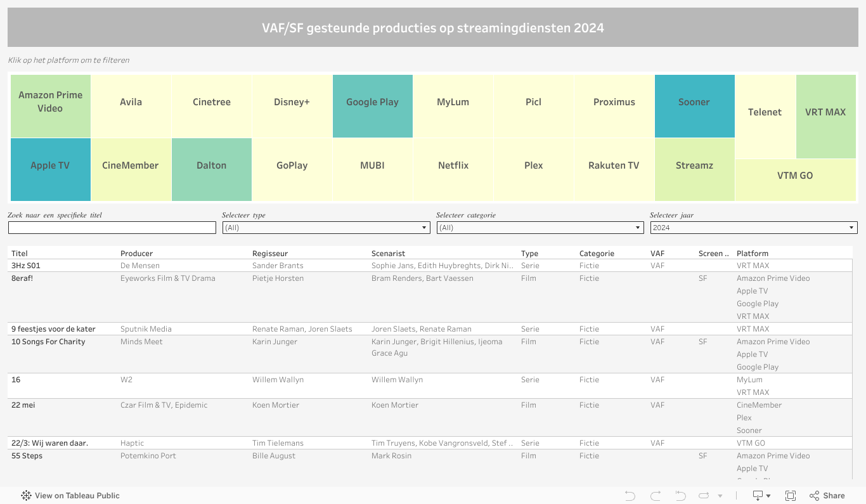Screen dimensions: 866x504
Task: Click the Share button
Action: click(x=827, y=496)
